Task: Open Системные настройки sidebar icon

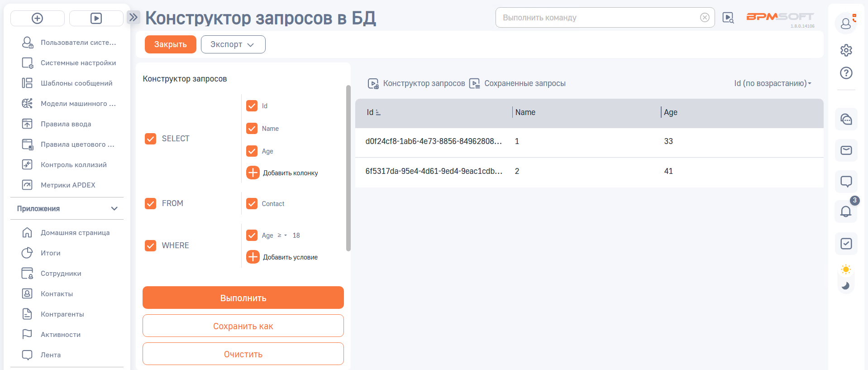Action: (x=28, y=63)
